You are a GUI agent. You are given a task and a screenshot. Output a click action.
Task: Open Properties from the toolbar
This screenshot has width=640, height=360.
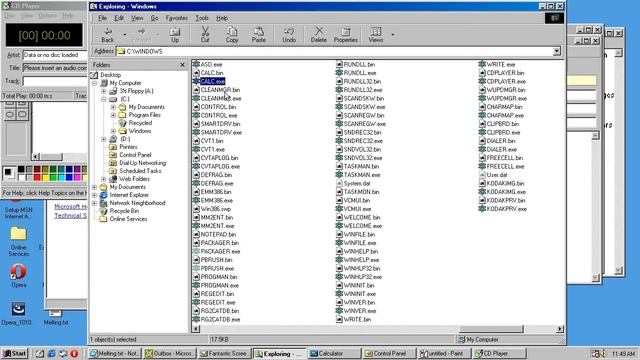point(345,35)
